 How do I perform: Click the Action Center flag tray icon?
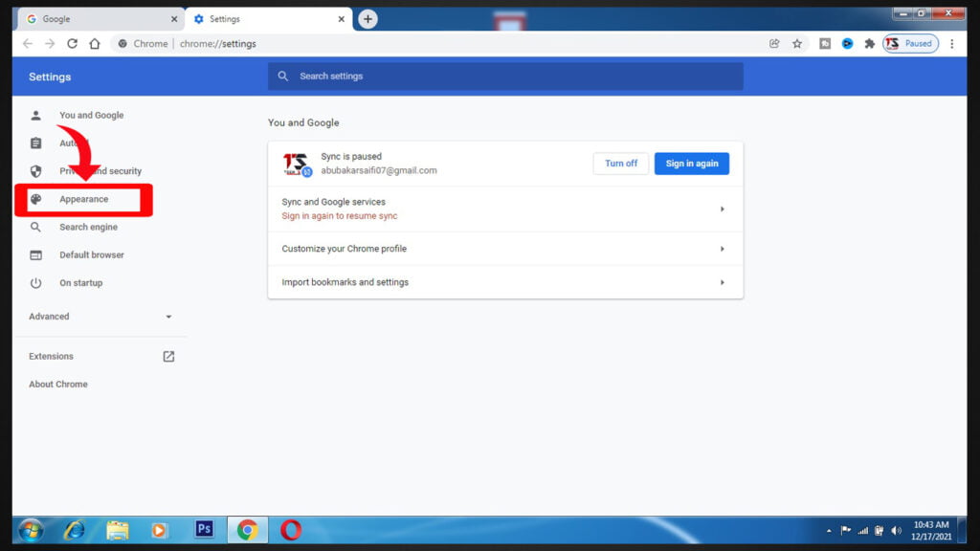[846, 530]
